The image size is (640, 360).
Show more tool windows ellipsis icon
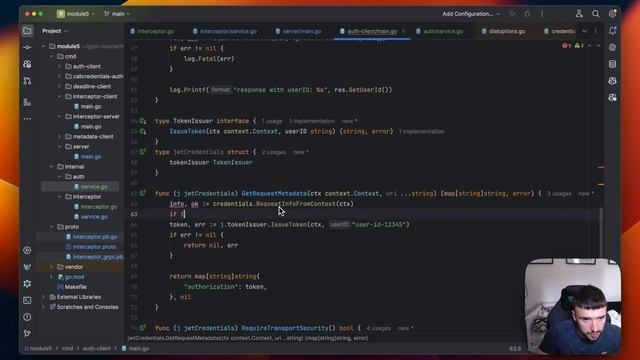(x=27, y=119)
